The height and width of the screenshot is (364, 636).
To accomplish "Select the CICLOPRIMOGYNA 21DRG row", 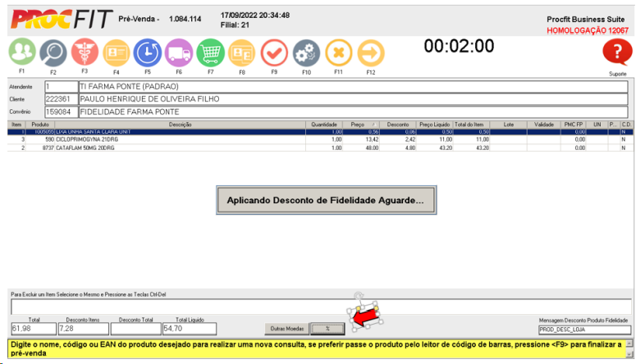I will (320, 139).
